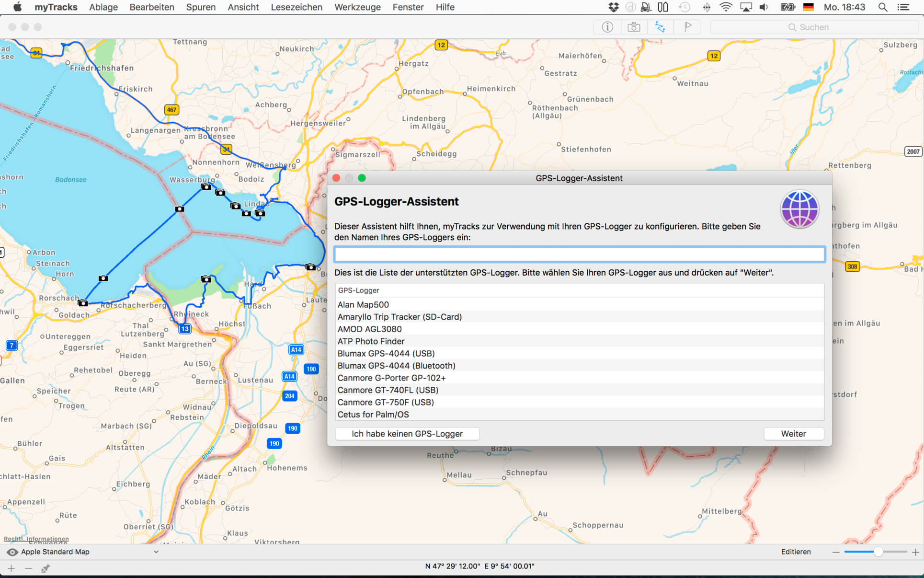Image resolution: width=924 pixels, height=578 pixels.
Task: Open the German flag input menu
Action: [808, 7]
